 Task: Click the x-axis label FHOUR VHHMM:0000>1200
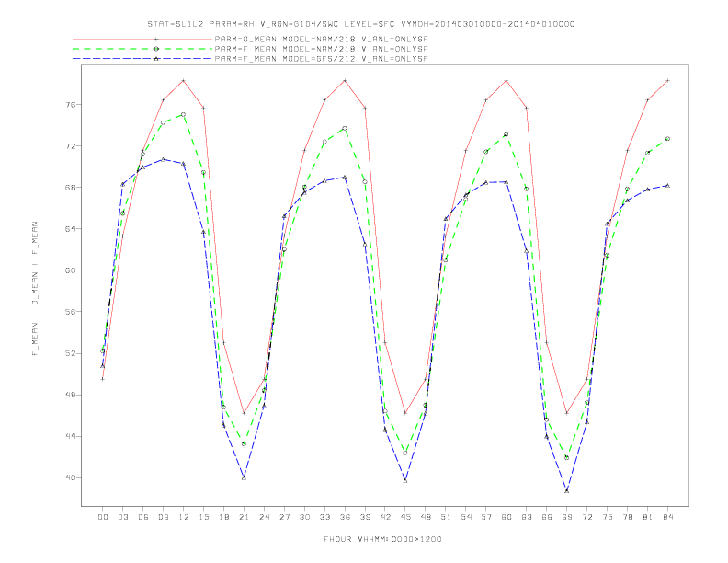(x=382, y=539)
